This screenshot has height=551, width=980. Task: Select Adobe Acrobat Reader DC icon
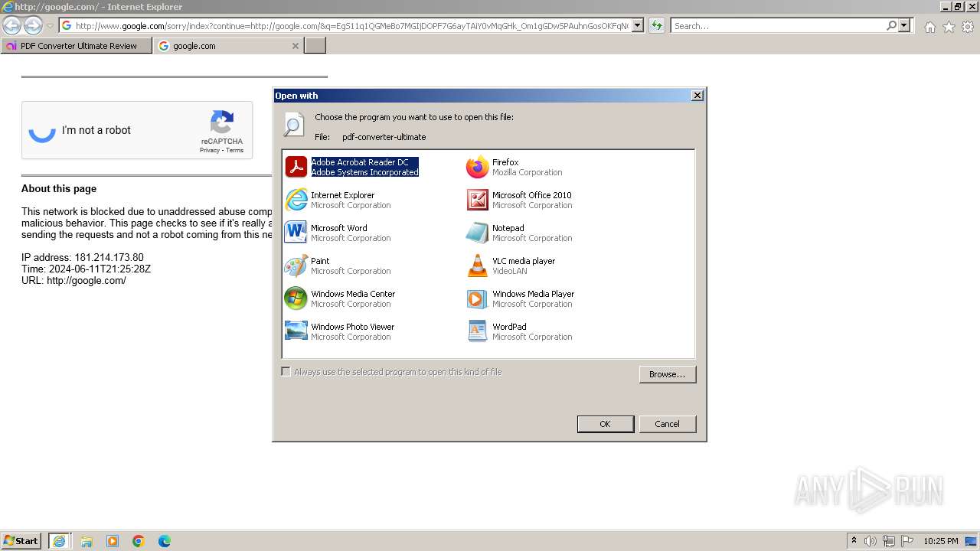pyautogui.click(x=296, y=167)
